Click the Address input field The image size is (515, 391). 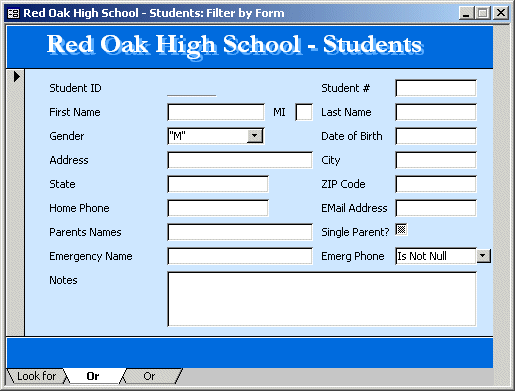tap(240, 160)
